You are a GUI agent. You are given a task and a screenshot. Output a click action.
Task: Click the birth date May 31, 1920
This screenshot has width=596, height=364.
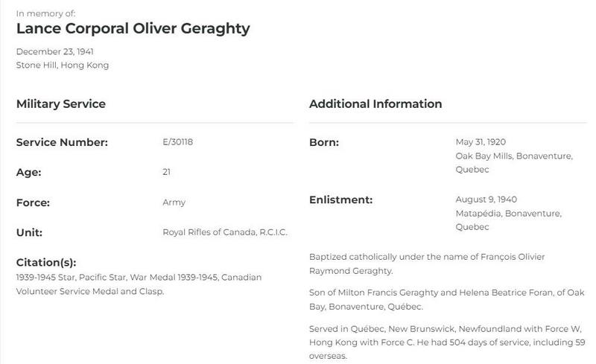[481, 142]
